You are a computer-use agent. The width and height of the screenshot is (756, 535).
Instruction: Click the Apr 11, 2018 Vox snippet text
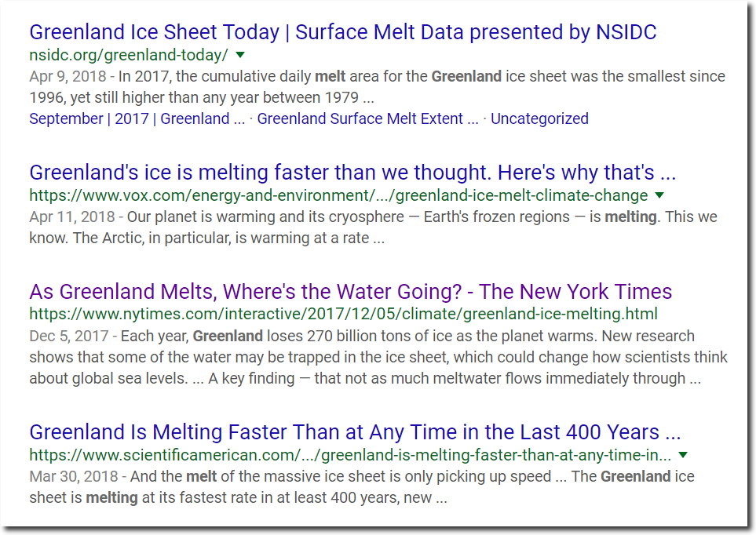tap(373, 227)
